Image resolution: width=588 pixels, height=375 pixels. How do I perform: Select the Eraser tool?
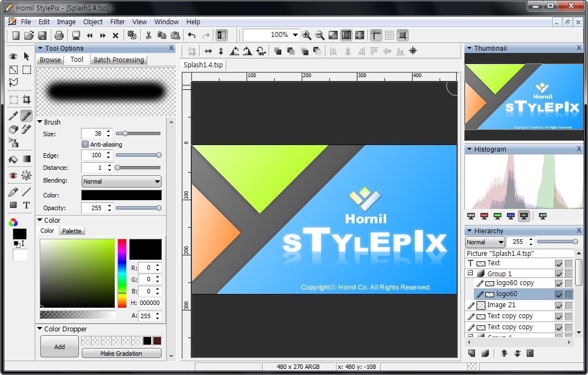(13, 130)
